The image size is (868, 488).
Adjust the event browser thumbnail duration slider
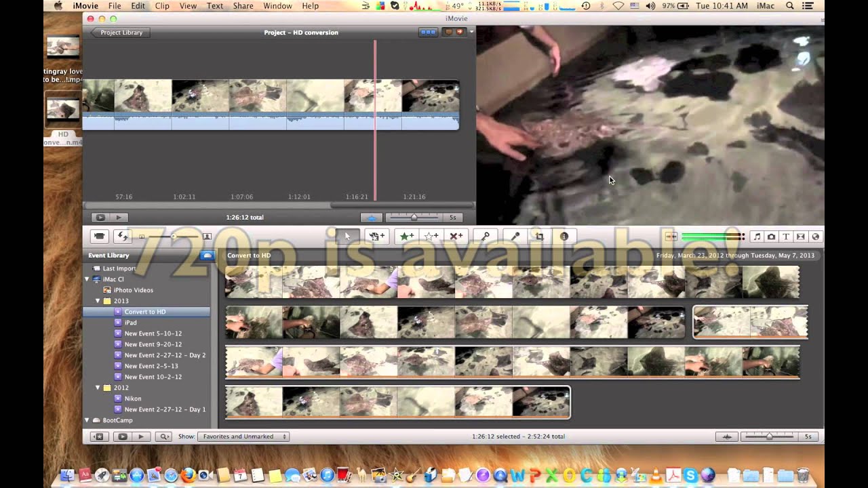(x=769, y=436)
